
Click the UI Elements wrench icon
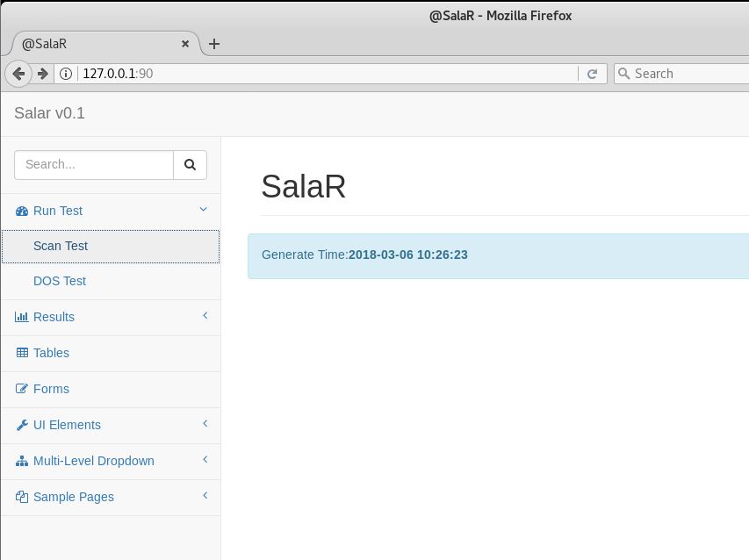point(22,425)
